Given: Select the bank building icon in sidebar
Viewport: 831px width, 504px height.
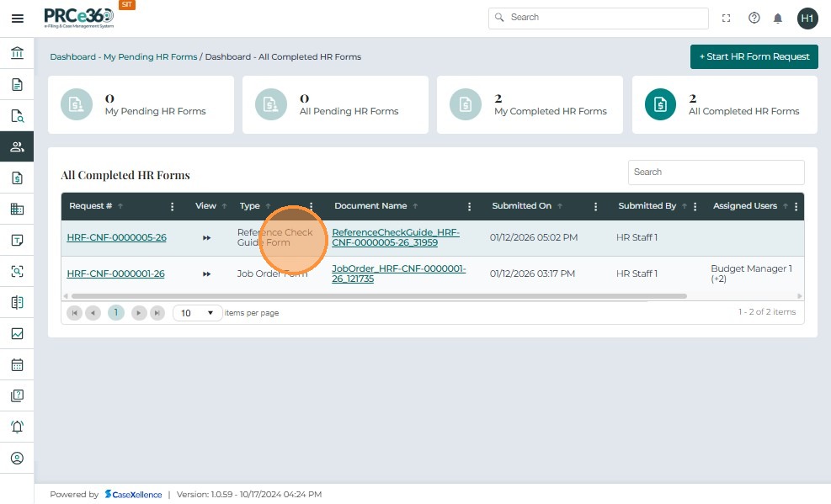Looking at the screenshot, I should [17, 54].
